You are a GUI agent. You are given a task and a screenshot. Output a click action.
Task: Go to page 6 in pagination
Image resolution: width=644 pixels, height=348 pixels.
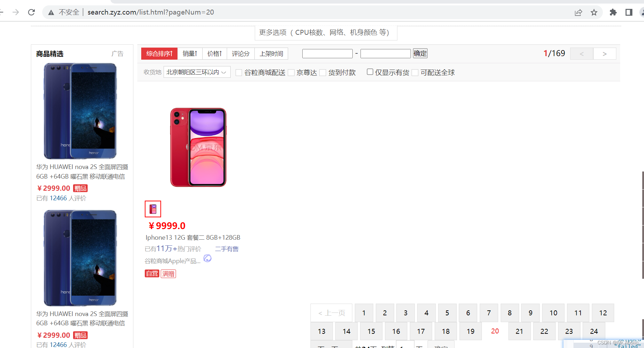[x=468, y=313]
